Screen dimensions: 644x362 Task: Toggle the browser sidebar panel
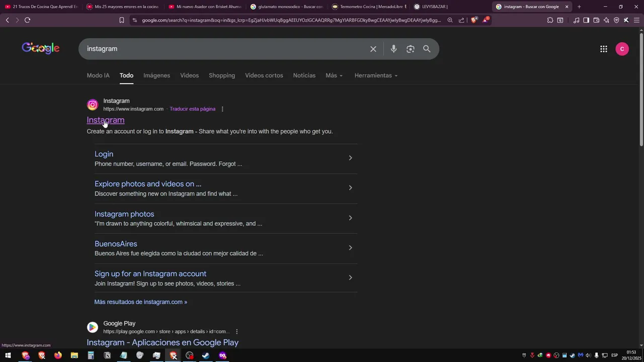click(x=586, y=20)
